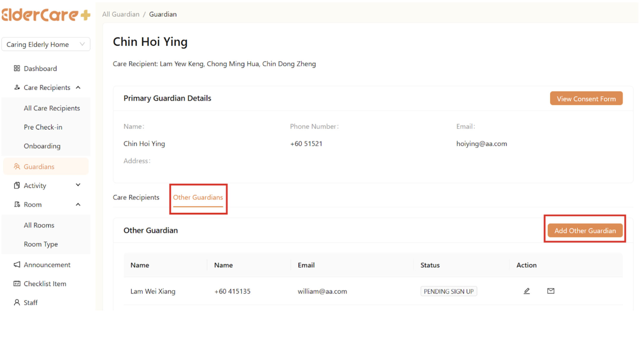Open Room Type in sidebar
Viewport: 644px width, 339px height.
coord(41,244)
